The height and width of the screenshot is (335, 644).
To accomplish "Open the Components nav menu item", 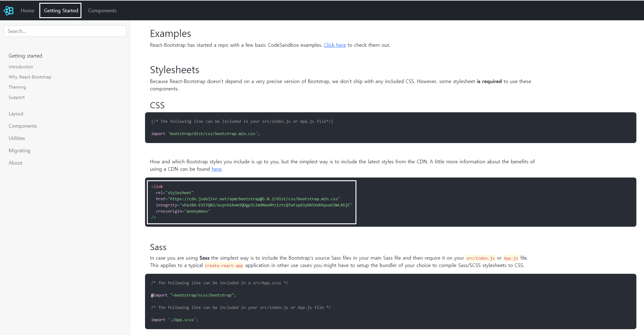I will [x=102, y=11].
